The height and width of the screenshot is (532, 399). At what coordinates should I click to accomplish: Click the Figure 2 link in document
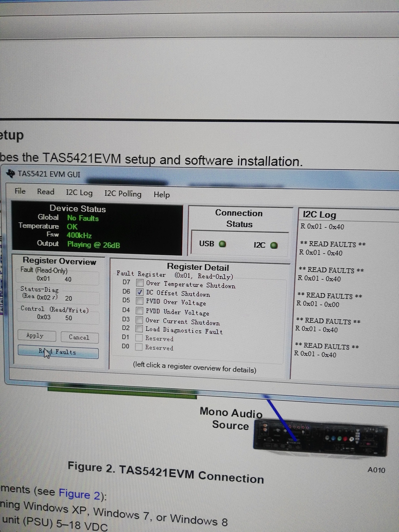[x=79, y=494]
